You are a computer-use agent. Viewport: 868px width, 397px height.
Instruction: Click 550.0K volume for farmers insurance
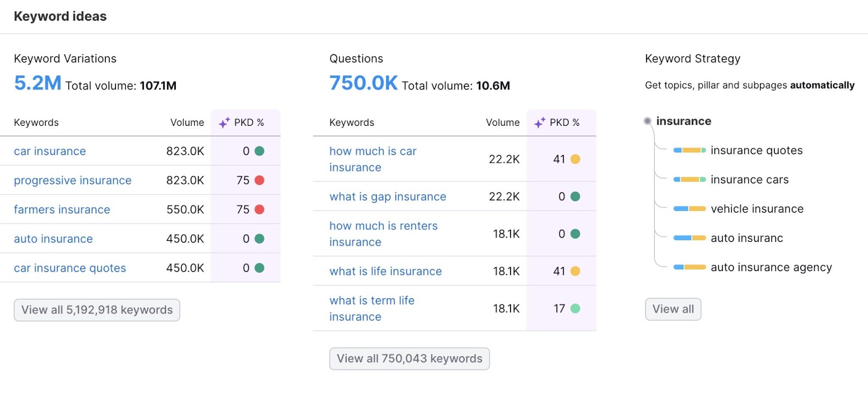click(186, 210)
